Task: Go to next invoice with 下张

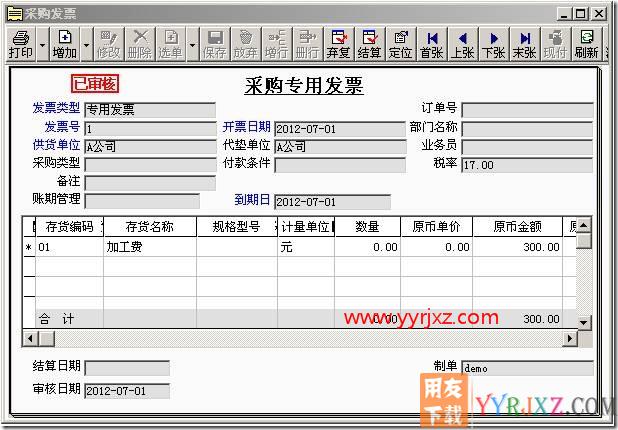Action: [493, 44]
